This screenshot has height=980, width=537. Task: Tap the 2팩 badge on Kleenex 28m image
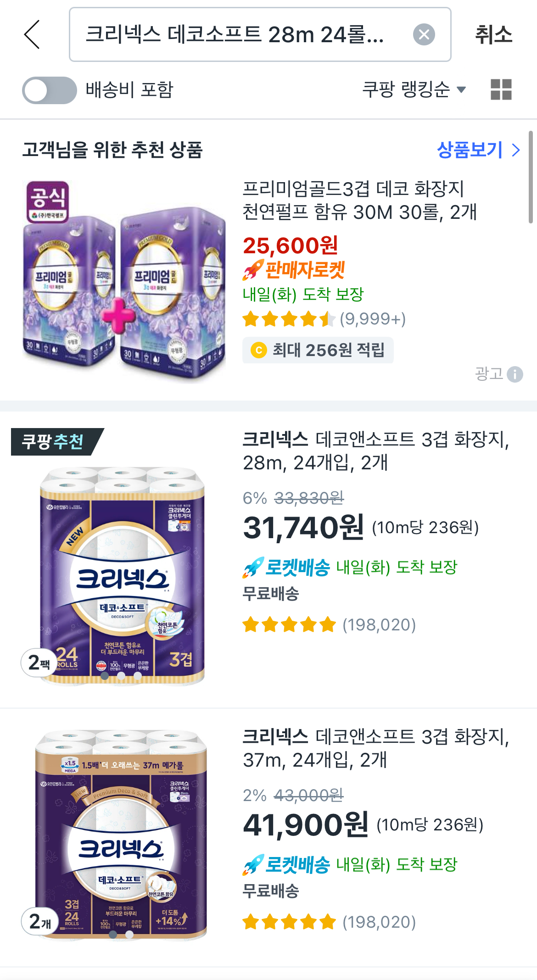click(39, 663)
